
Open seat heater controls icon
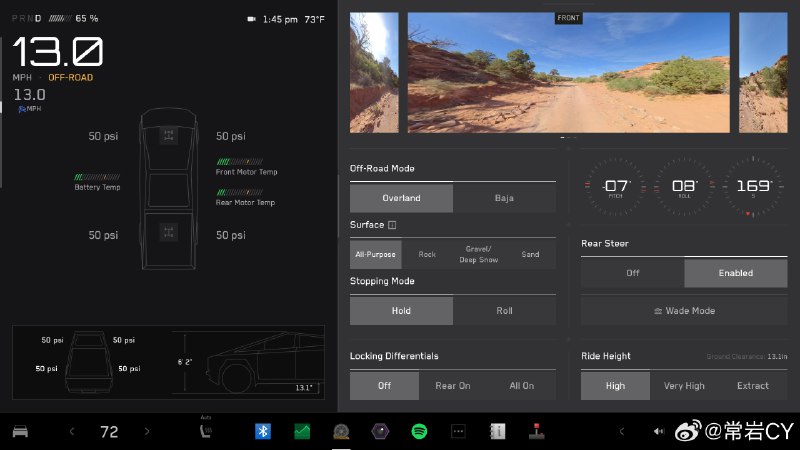tap(206, 432)
